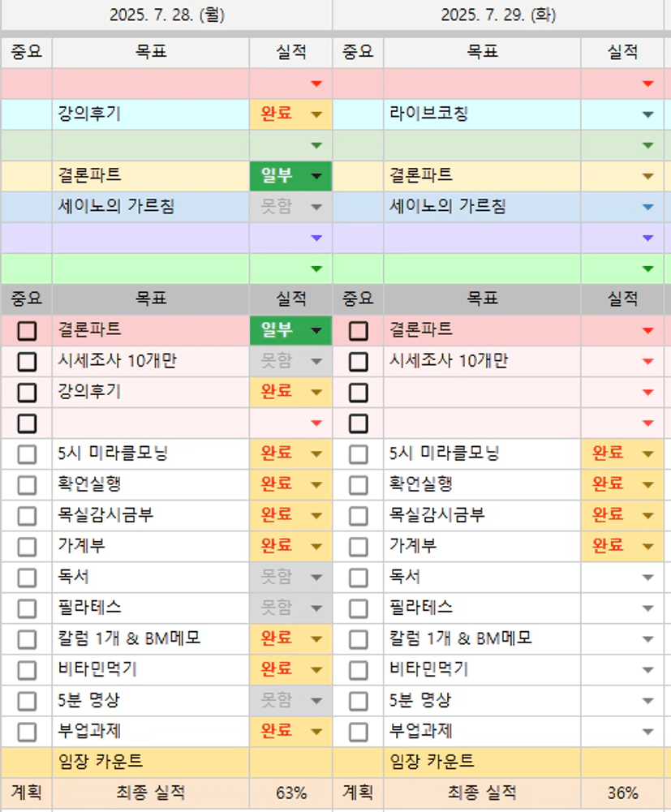
Task: Select the 63% final result cell
Action: tap(290, 793)
